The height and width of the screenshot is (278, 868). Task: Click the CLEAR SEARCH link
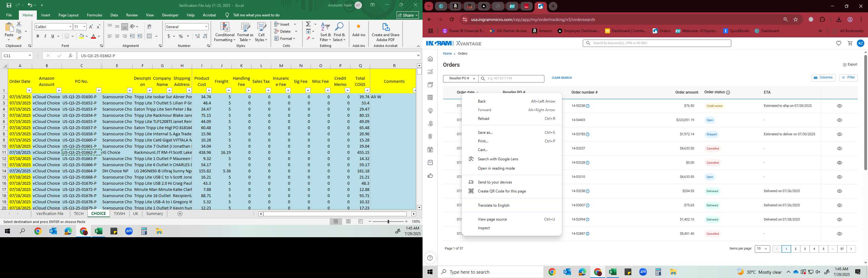pos(562,78)
